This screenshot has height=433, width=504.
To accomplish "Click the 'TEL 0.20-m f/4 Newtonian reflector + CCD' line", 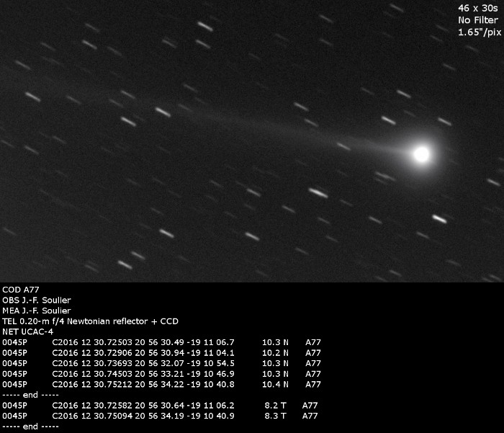I will 90,321.
